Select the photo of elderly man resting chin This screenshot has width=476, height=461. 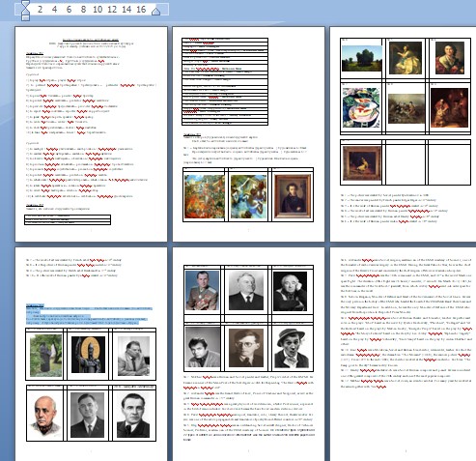click(x=290, y=292)
